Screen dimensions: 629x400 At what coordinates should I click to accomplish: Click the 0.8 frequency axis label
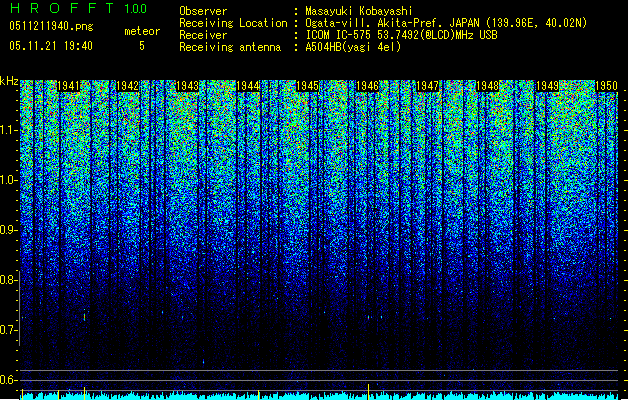[x=7, y=280]
